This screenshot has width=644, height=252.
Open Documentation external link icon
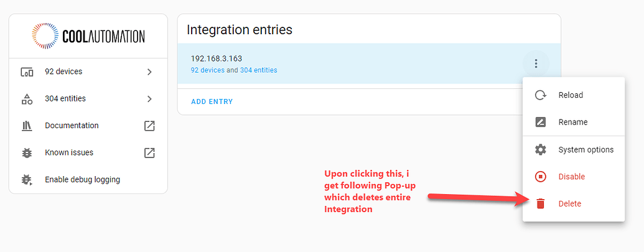click(149, 126)
